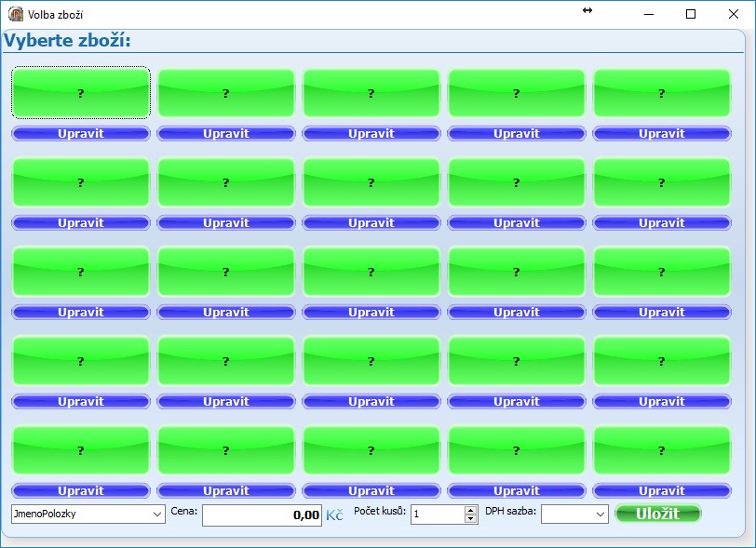
Task: Click Upravit under the focused dotted-outline product button
Action: click(x=81, y=133)
